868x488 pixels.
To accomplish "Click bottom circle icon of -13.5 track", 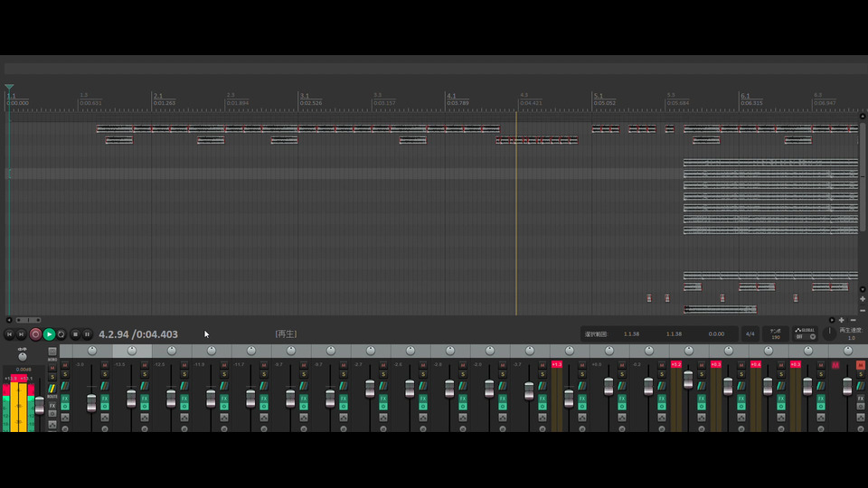I will click(145, 428).
